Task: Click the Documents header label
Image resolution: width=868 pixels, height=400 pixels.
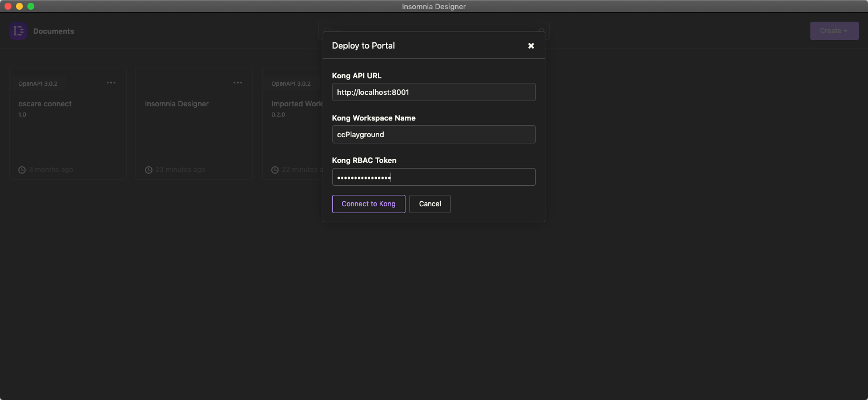Action: [x=54, y=31]
